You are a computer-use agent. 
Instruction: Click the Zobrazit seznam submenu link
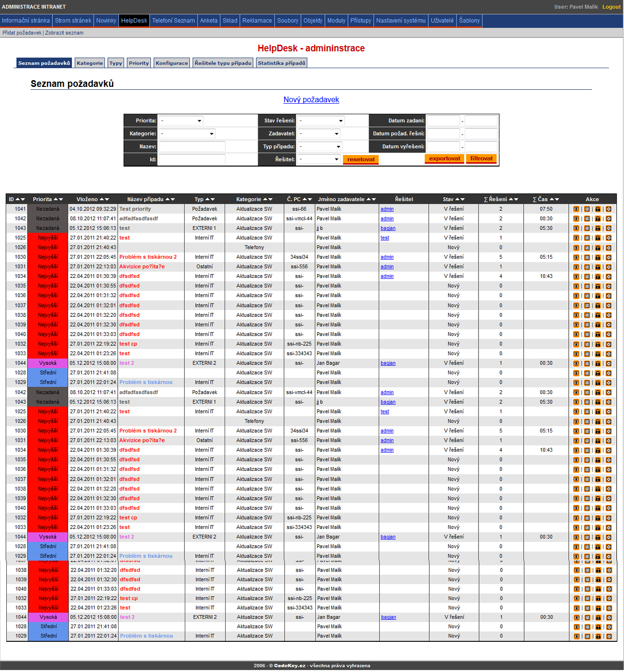(x=64, y=33)
